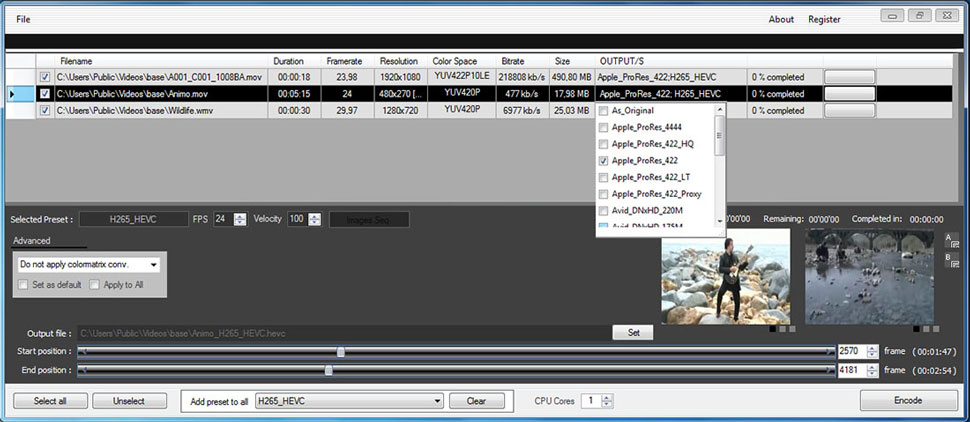Screen dimensions: 970x422
Task: Click the CPU Cores spinner arrows
Action: [x=606, y=401]
